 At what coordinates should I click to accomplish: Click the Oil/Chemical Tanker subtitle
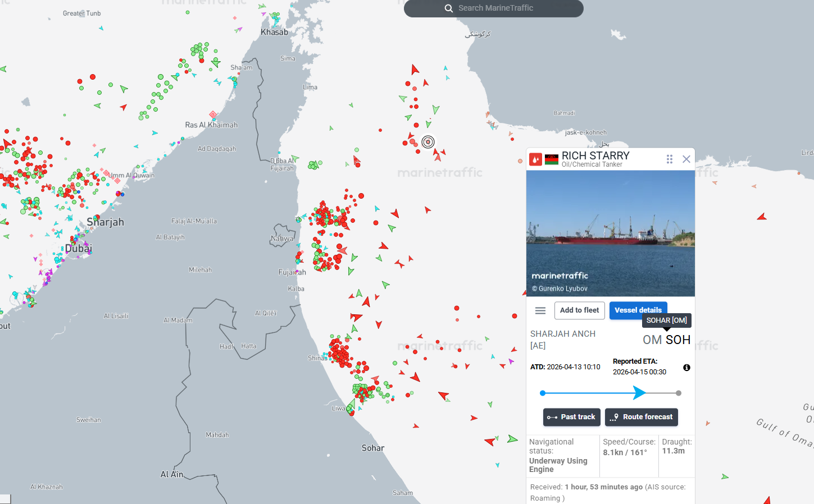(592, 164)
